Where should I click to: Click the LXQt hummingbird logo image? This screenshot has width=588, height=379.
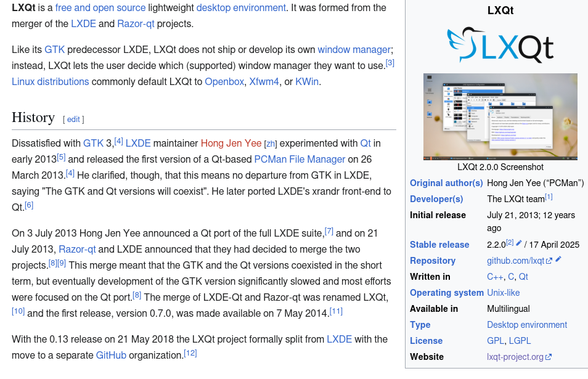(500, 44)
